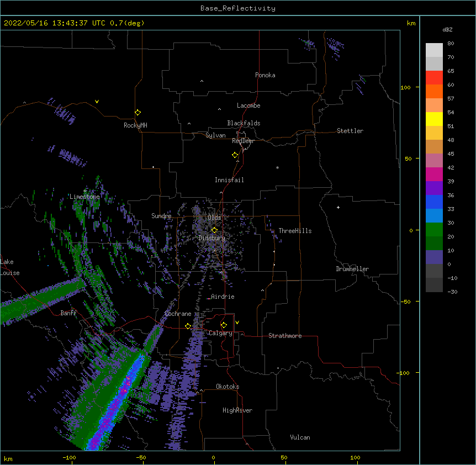Click the 80 value in dBZ legend

tap(451, 44)
